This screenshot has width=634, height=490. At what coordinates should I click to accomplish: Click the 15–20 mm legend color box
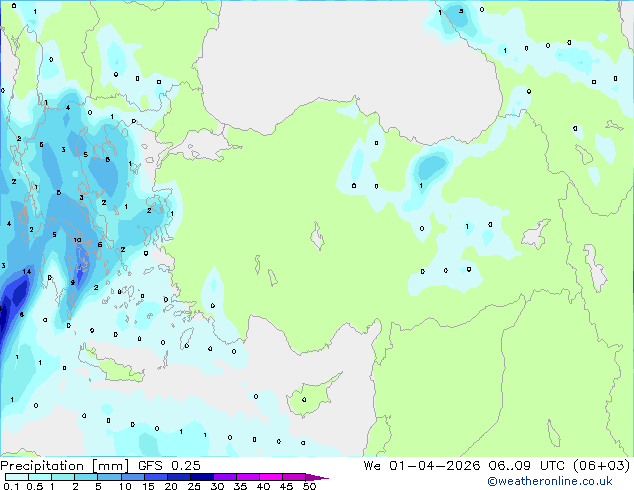click(x=155, y=477)
